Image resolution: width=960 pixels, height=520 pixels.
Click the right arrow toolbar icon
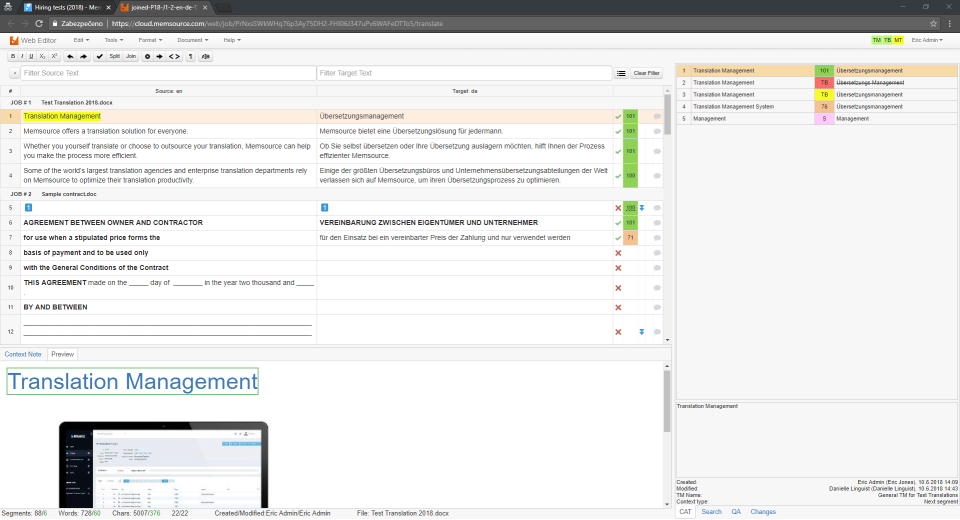pyautogui.click(x=159, y=56)
